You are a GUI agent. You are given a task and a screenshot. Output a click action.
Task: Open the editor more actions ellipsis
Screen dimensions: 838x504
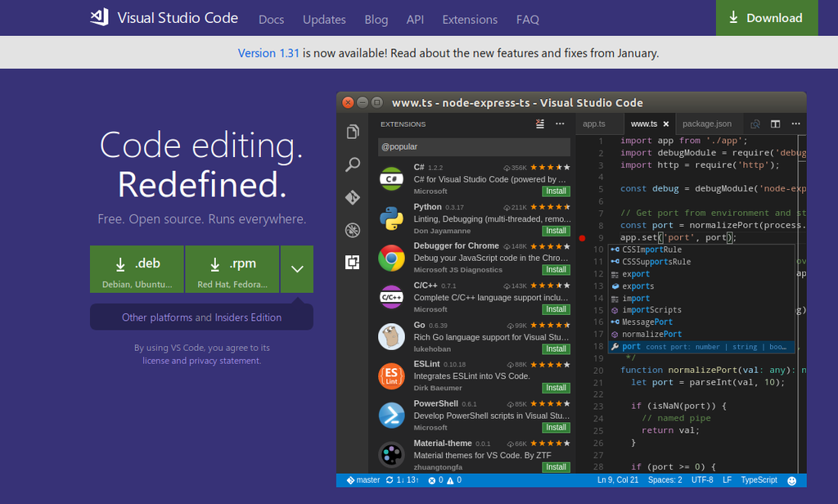click(795, 124)
